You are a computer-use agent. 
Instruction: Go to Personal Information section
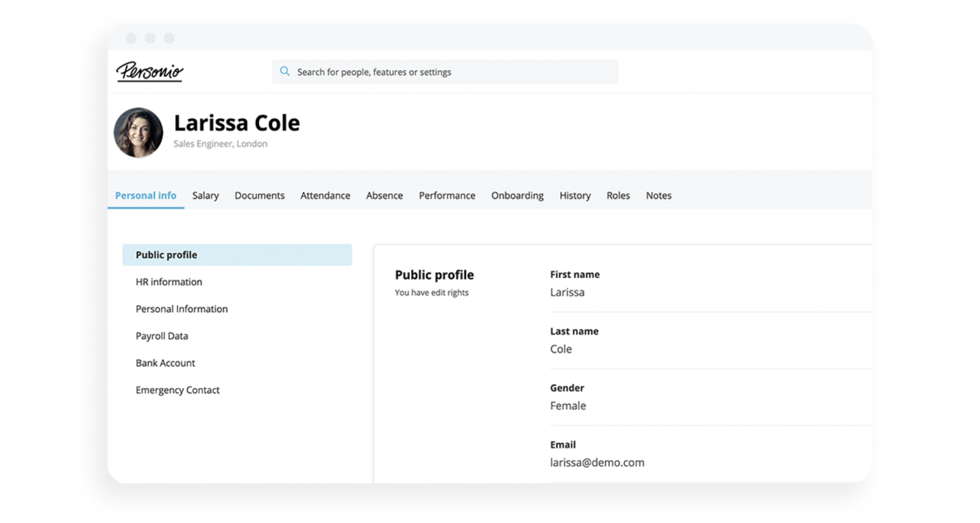point(181,309)
